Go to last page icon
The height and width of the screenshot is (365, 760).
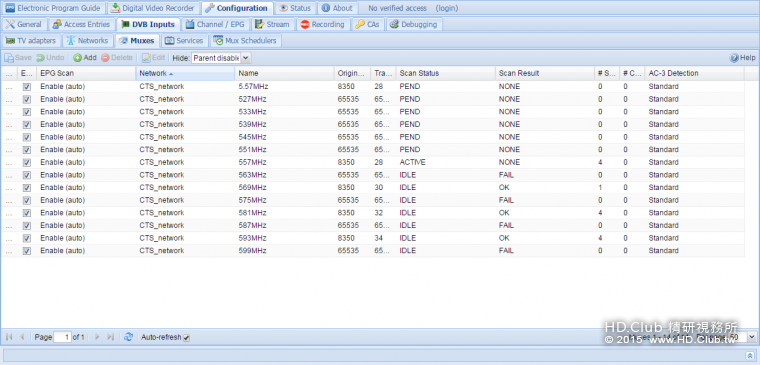(x=110, y=337)
